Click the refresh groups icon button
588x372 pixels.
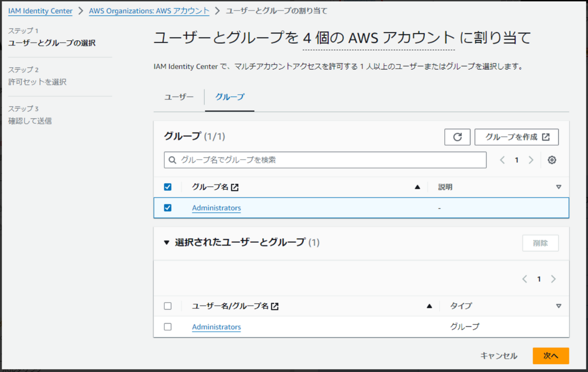(457, 137)
